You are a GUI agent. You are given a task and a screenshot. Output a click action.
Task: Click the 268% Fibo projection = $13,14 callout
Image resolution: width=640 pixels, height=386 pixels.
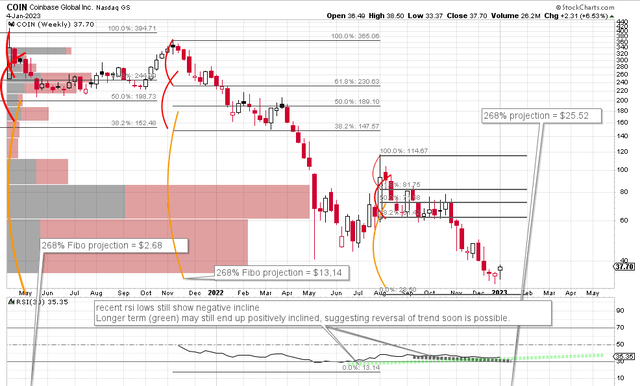pos(282,273)
